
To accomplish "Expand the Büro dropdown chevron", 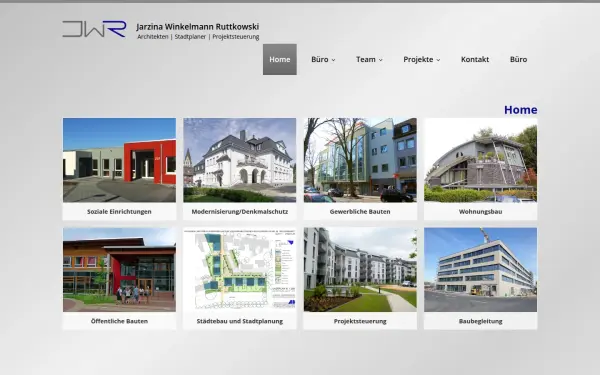I will click(333, 60).
